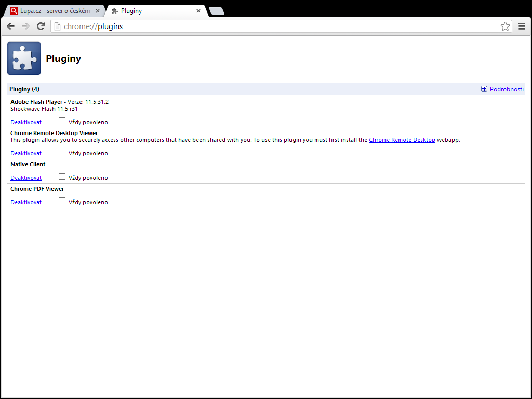The width and height of the screenshot is (532, 399).
Task: Enable Vždy povoleno for Chrome Remote Desktop Viewer
Action: click(x=62, y=152)
